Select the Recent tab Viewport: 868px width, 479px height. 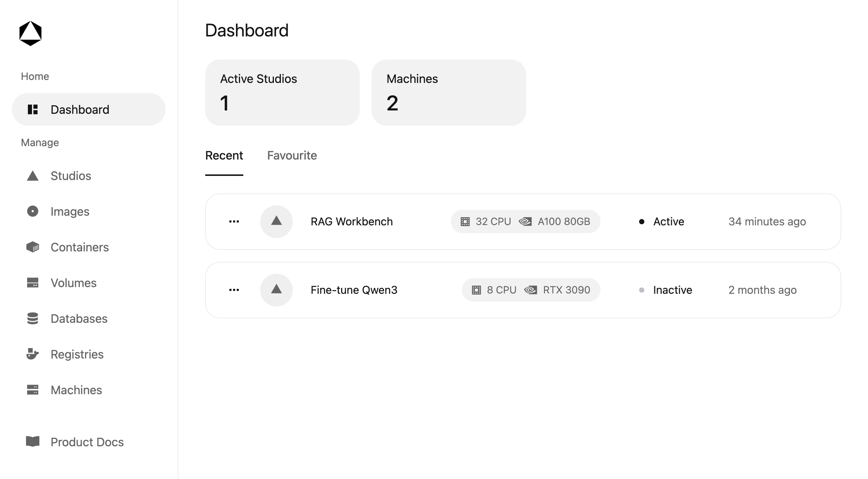224,155
